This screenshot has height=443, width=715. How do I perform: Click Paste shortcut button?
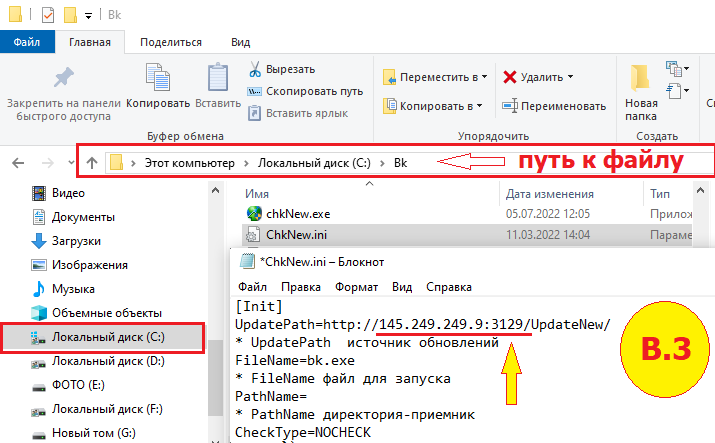point(298,113)
